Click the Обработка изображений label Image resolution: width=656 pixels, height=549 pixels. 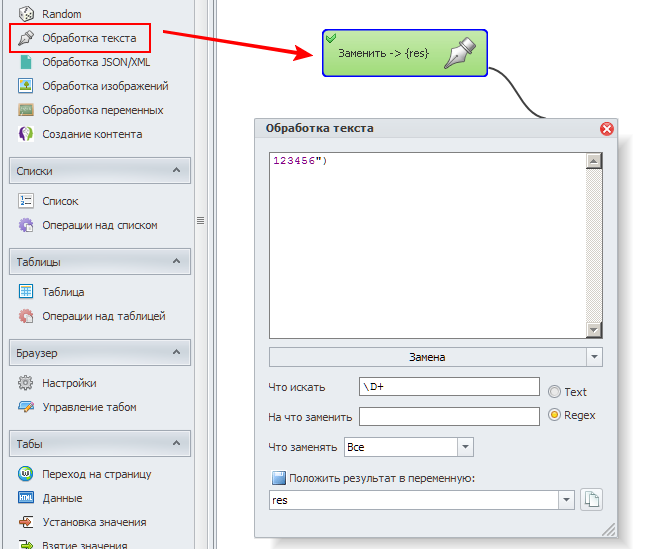105,86
